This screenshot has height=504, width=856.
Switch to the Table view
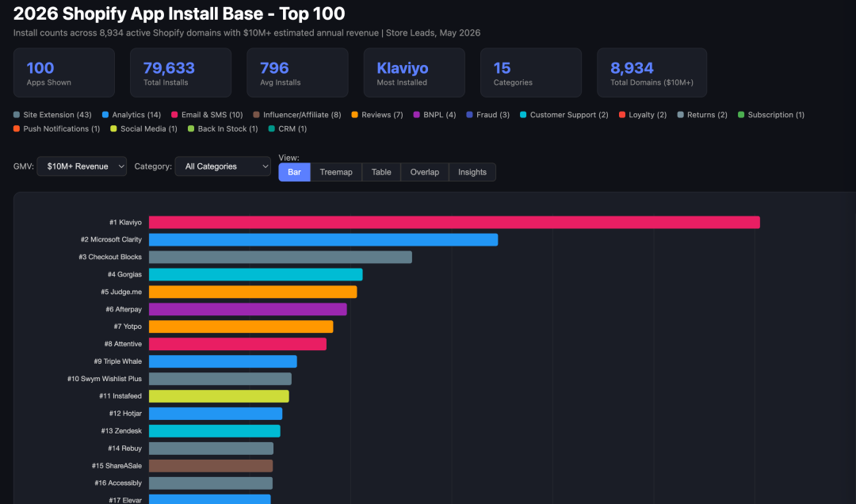coord(381,172)
